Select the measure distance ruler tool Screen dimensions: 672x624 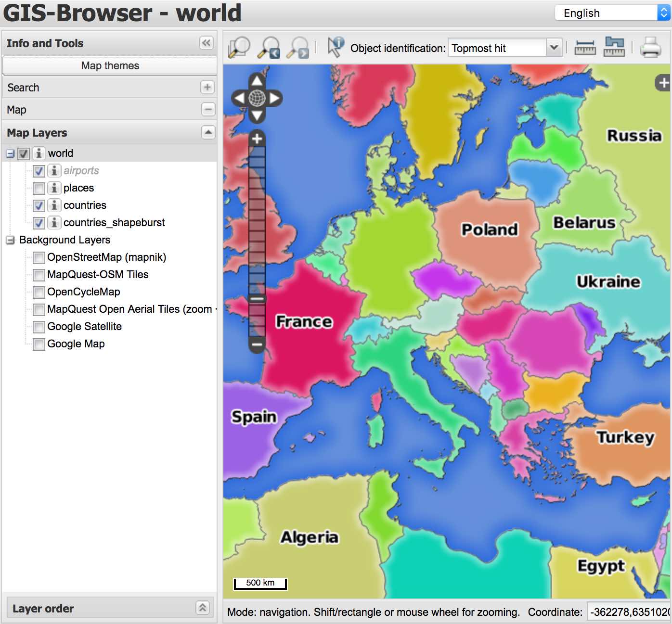585,48
